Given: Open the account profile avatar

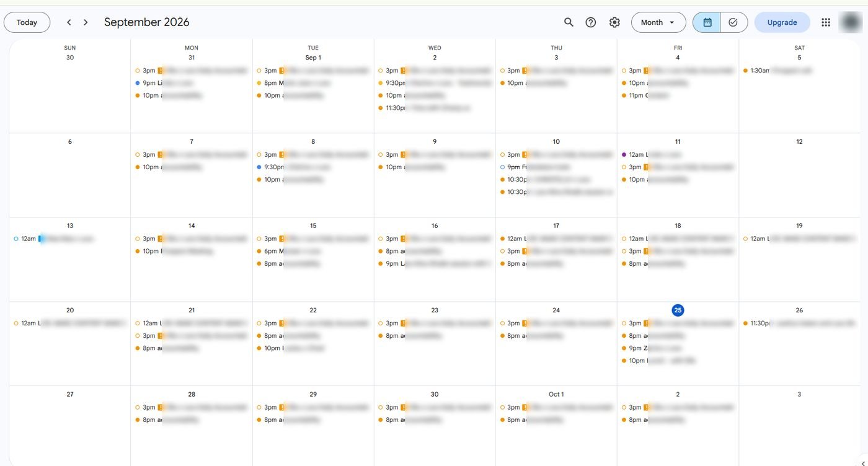Looking at the screenshot, I should coord(850,22).
